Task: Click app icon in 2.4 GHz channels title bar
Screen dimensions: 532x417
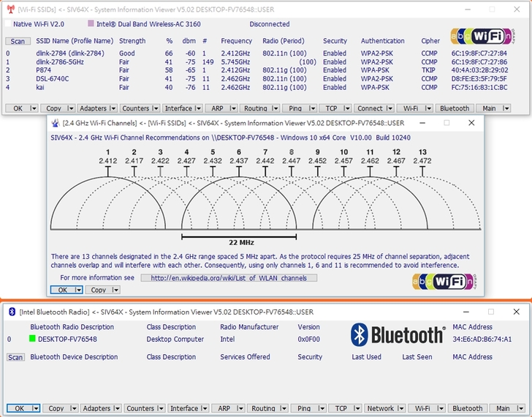Action: [x=55, y=123]
